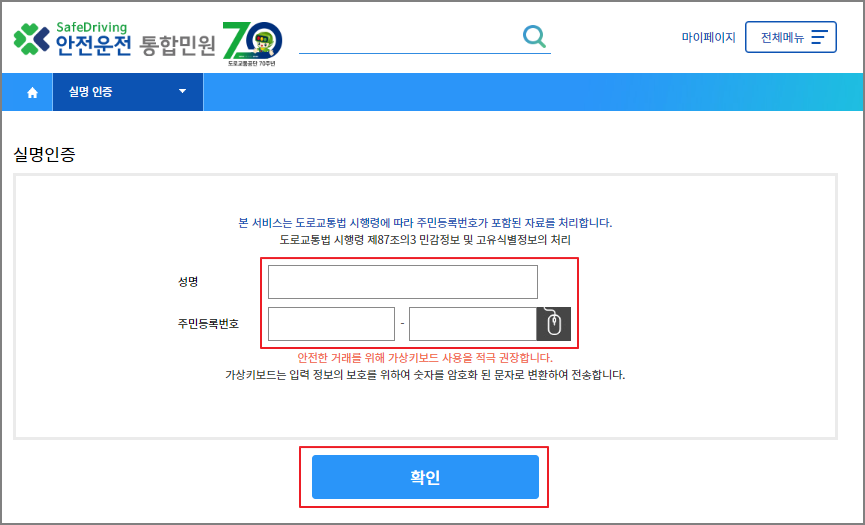
Task: Click red 가상키보드 사용을 적극 권장 warning
Action: (x=425, y=358)
